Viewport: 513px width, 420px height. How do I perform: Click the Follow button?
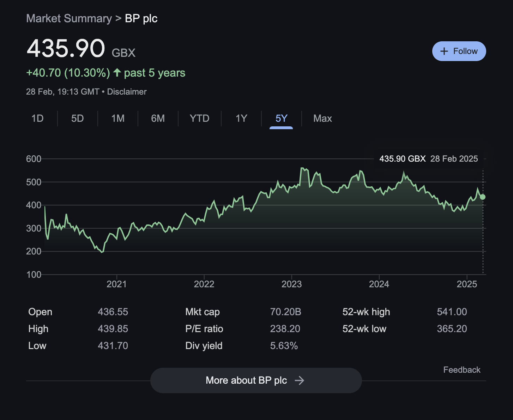(459, 51)
